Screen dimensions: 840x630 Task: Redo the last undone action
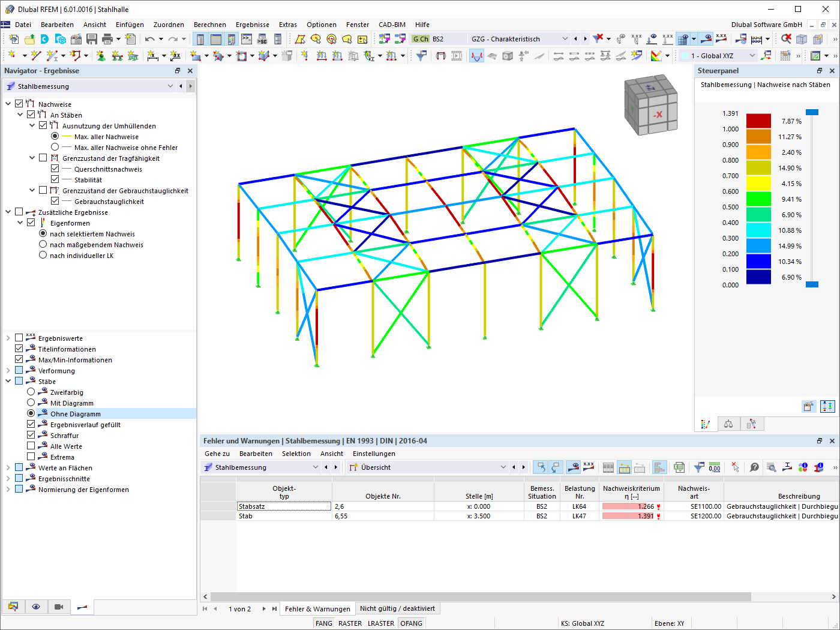[173, 39]
